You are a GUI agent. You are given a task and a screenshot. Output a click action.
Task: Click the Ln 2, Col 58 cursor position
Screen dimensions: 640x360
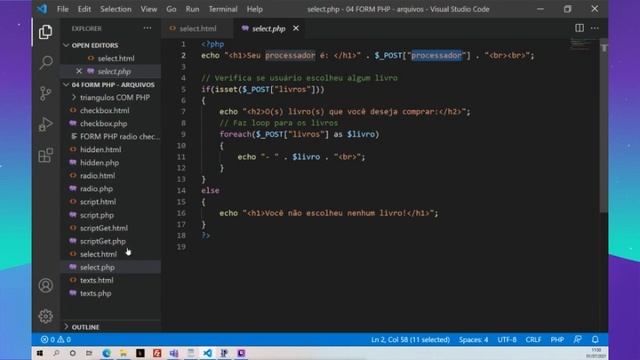(410, 340)
